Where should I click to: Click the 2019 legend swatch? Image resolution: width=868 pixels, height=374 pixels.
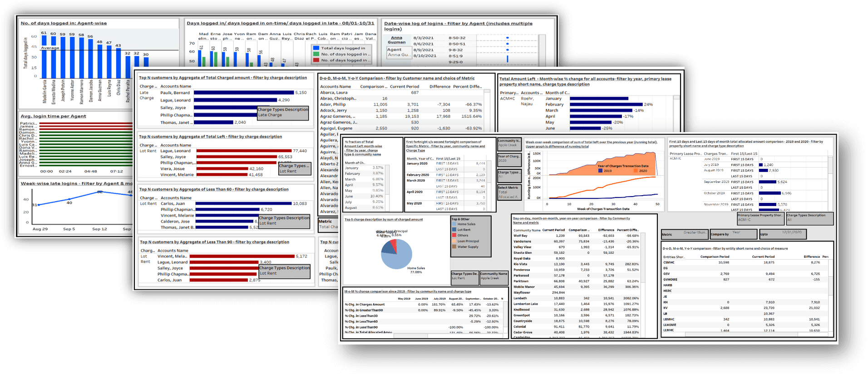click(601, 171)
